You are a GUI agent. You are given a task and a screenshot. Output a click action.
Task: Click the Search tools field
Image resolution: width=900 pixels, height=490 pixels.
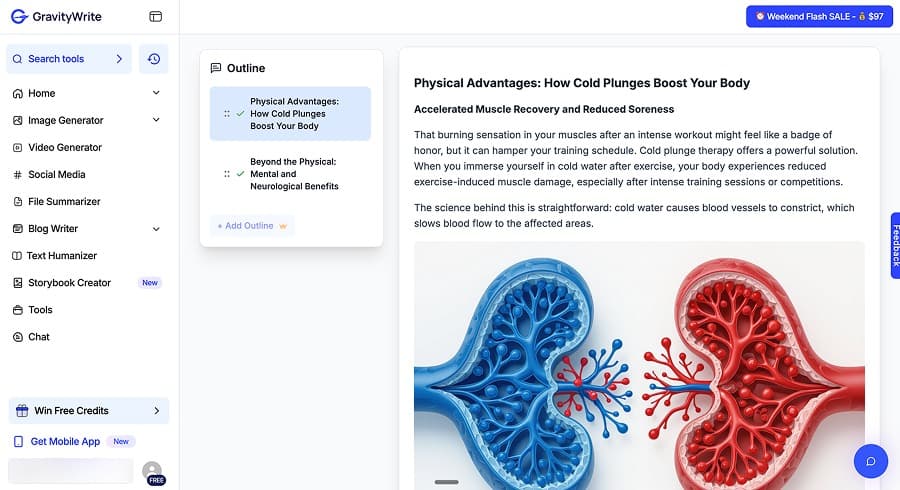68,59
